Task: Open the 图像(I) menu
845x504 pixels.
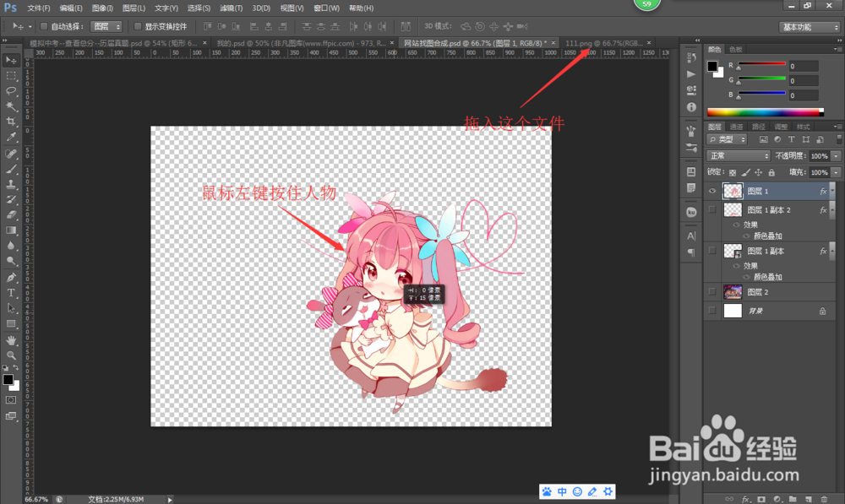Action: pos(102,8)
